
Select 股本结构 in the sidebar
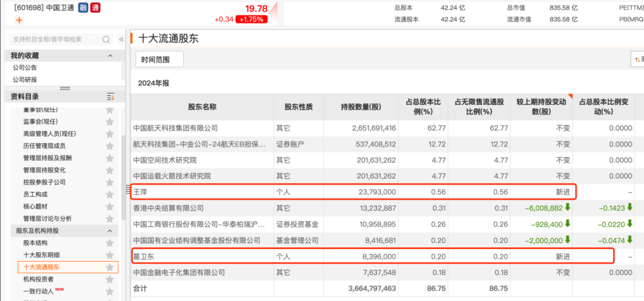[35, 243]
